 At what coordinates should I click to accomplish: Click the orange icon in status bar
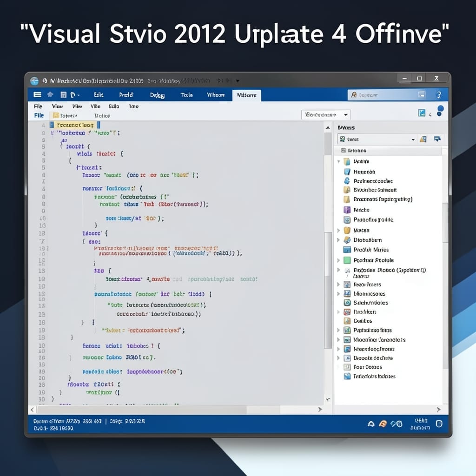click(x=383, y=424)
